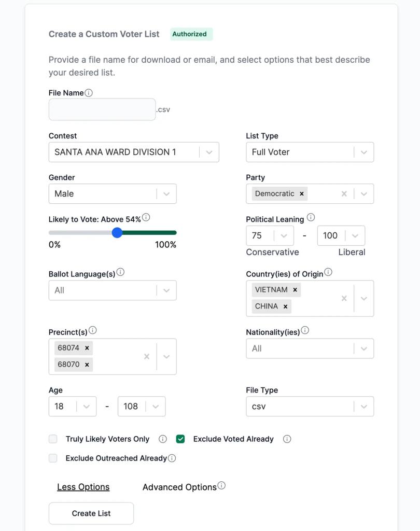
Task: Check Exclude Outreached Already box
Action: point(53,458)
